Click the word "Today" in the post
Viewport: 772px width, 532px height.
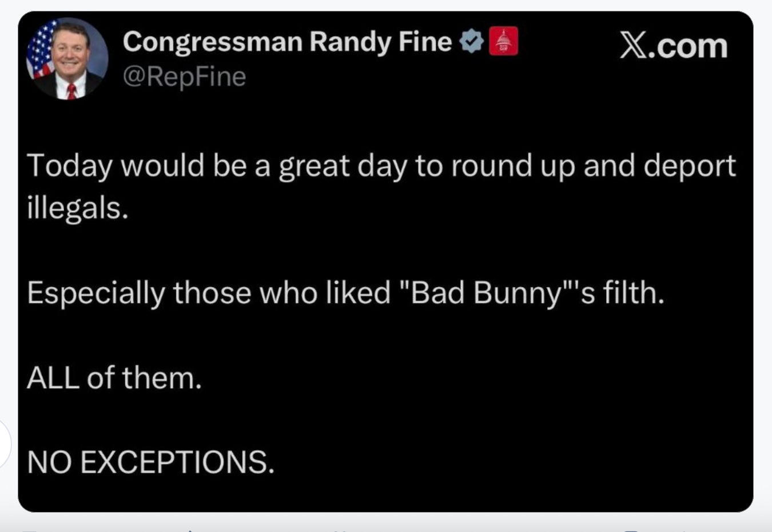pyautogui.click(x=69, y=166)
